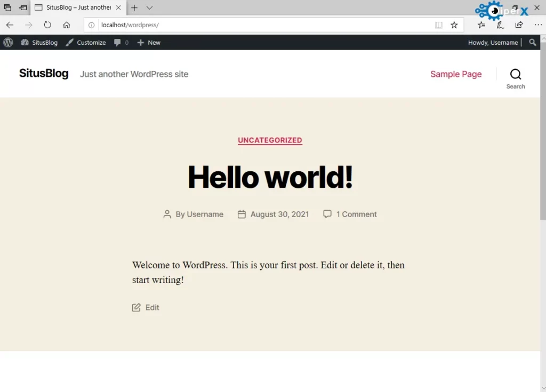The width and height of the screenshot is (546, 392).
Task: Click the August 30, 2021 post date
Action: 279,214
